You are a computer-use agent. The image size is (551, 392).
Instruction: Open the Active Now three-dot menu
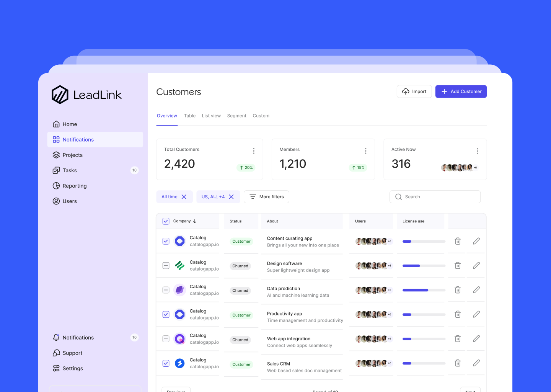click(x=477, y=151)
